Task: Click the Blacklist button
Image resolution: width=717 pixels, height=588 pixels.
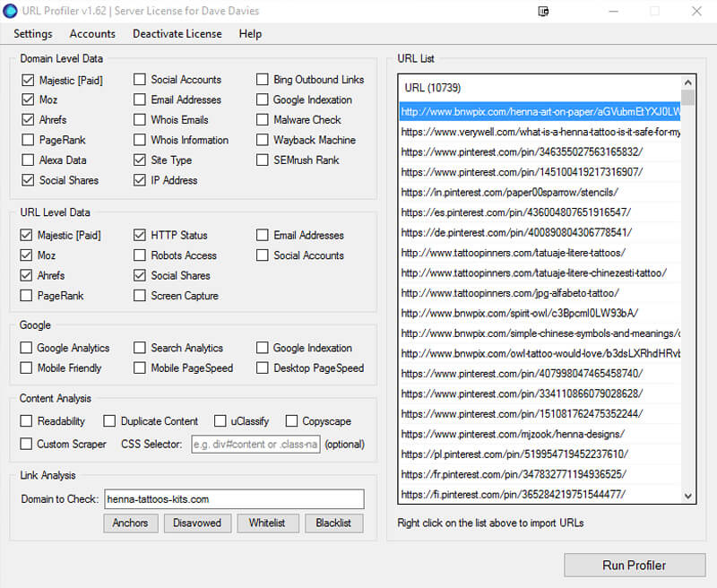Action: (333, 523)
